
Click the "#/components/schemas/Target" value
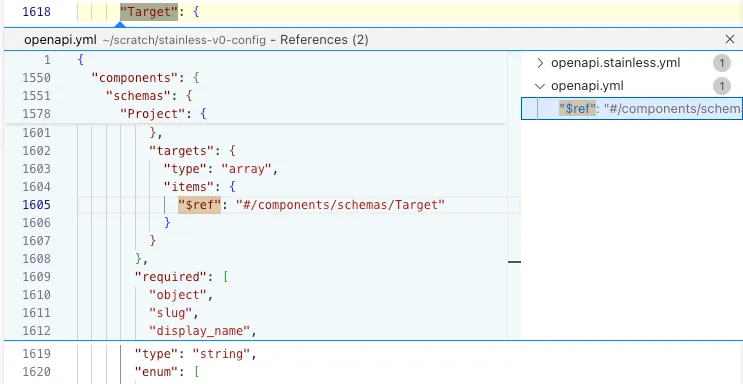(340, 205)
